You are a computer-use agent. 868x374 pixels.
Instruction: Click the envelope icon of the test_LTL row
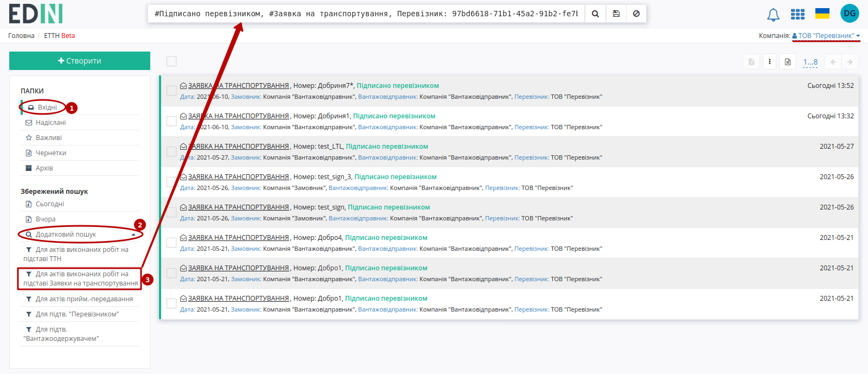tap(183, 147)
